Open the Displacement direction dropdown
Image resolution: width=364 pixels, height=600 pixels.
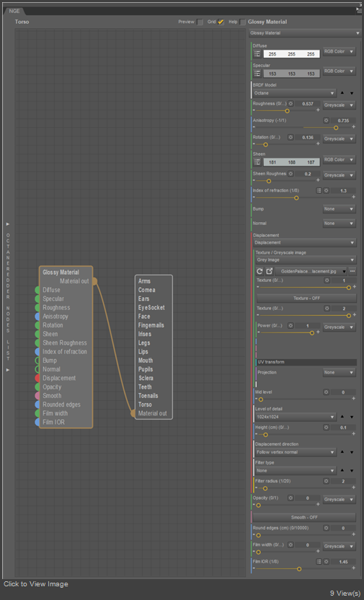pos(296,452)
